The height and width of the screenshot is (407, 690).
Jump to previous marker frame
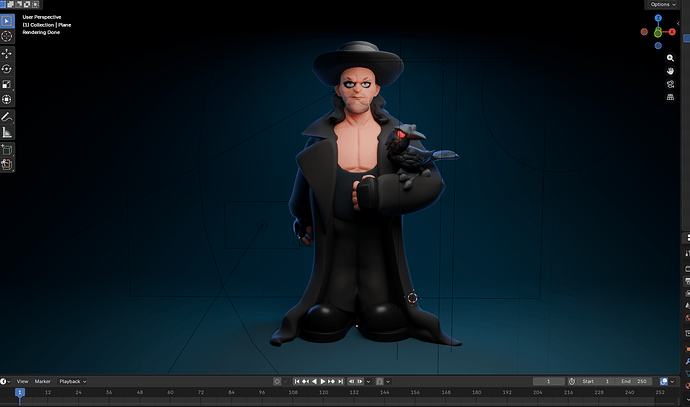point(351,381)
